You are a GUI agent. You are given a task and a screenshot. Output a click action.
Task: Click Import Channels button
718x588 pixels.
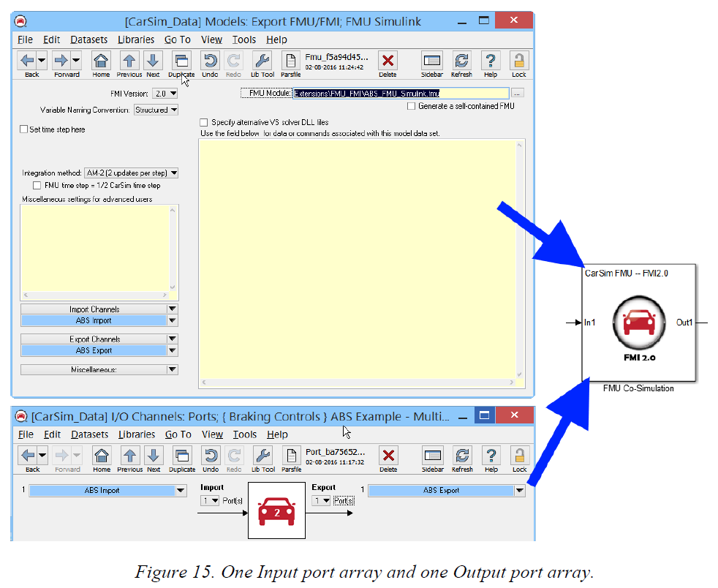point(94,309)
